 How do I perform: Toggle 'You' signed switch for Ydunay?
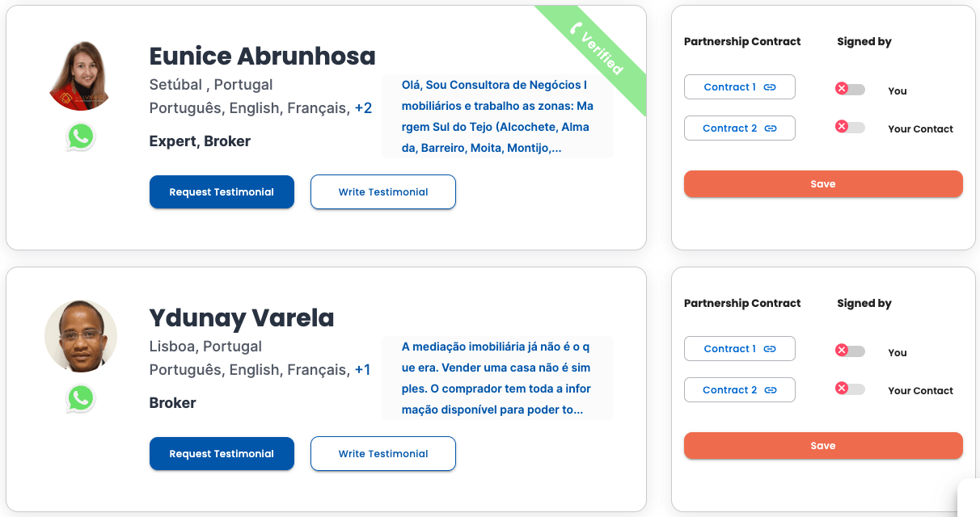[x=850, y=351]
